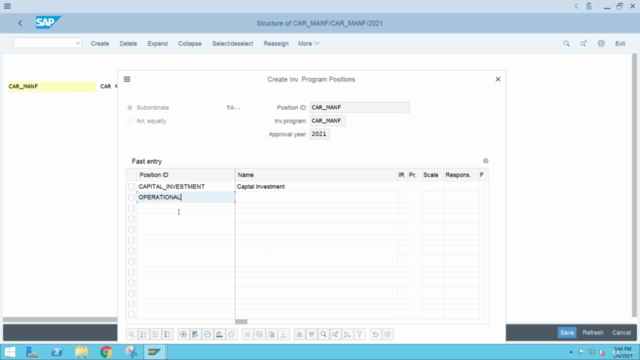Click the Cancel button
This screenshot has width=640, height=360.
pyautogui.click(x=621, y=333)
